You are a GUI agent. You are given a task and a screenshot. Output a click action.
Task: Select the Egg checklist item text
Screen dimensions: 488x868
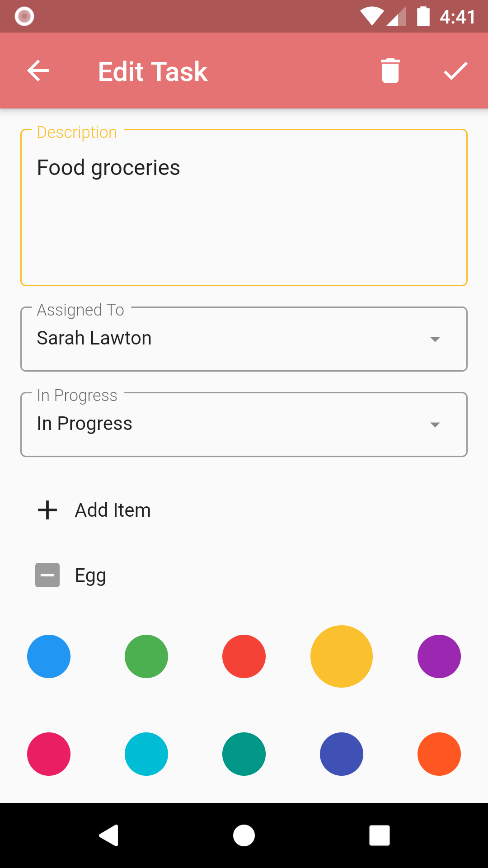[90, 576]
